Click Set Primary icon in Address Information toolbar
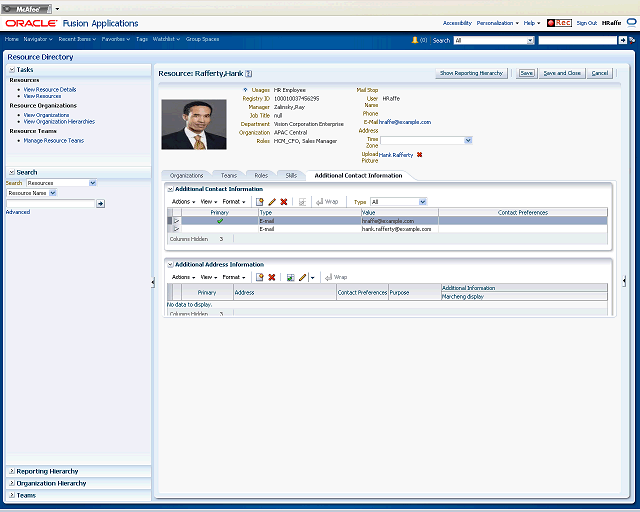 click(x=290, y=277)
